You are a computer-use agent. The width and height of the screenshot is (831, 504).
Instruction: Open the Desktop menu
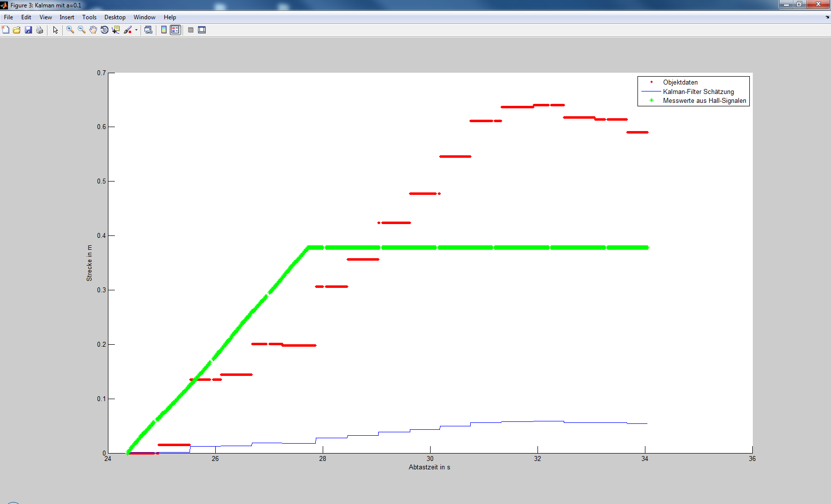pos(115,17)
